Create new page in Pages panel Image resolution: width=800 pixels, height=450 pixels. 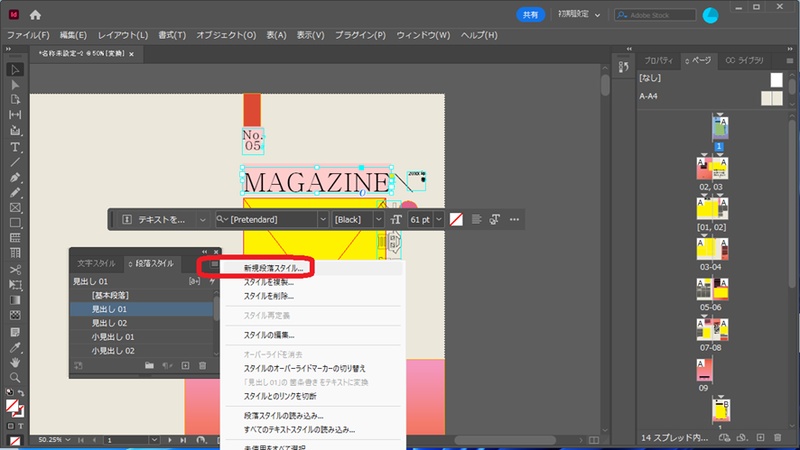760,438
